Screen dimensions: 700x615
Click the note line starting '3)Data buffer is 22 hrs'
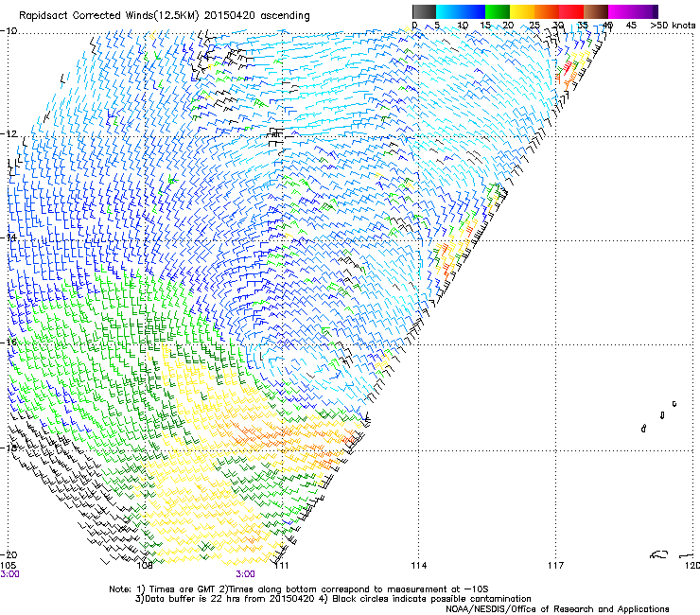click(333, 599)
